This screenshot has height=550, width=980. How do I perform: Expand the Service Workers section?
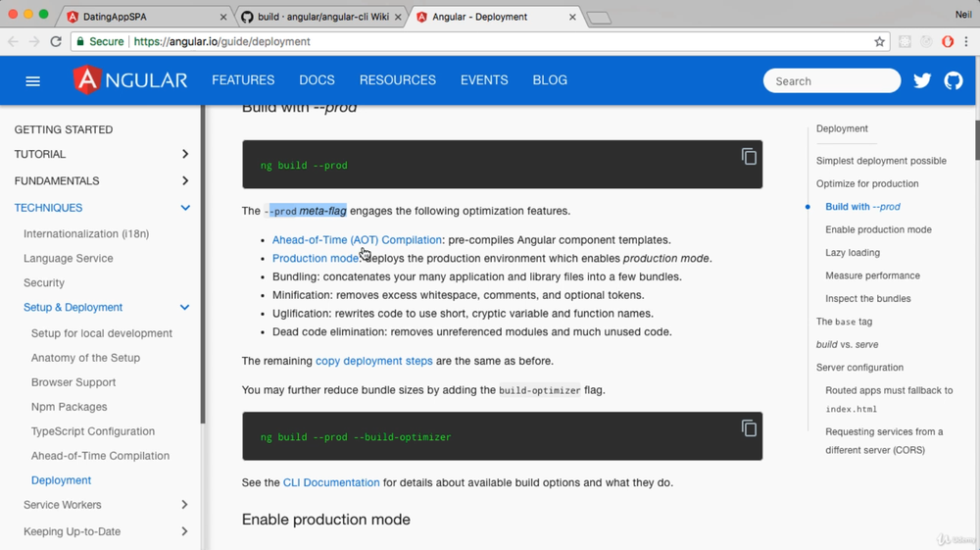(184, 505)
